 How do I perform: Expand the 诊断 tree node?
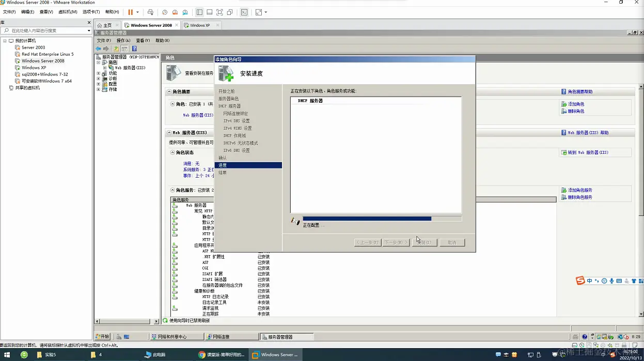[x=98, y=79]
